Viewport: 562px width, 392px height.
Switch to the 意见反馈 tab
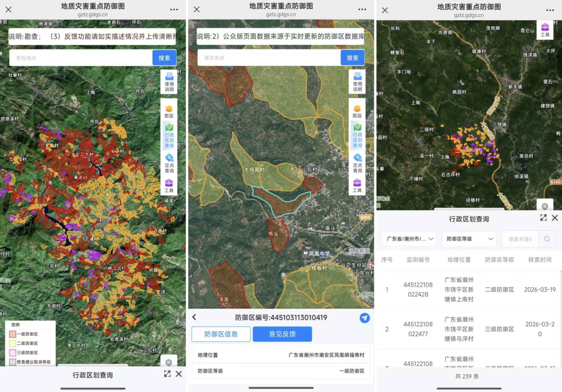[x=282, y=334]
